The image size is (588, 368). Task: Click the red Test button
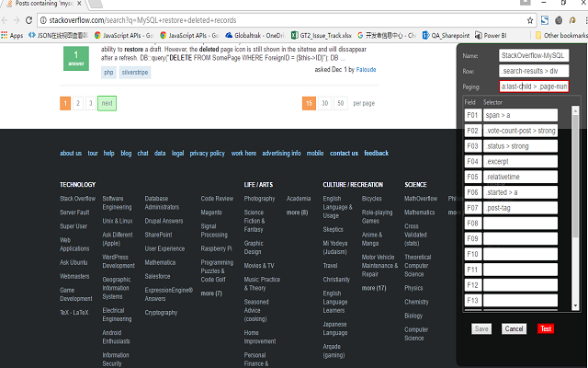tap(546, 328)
